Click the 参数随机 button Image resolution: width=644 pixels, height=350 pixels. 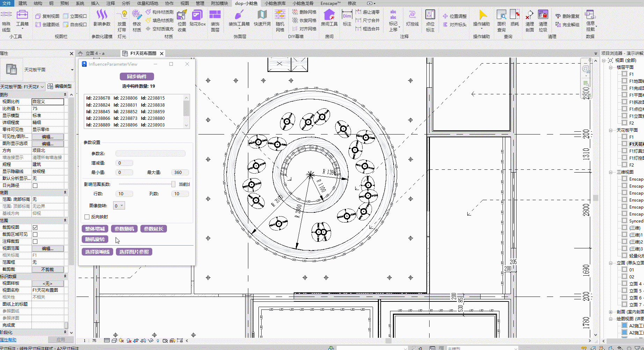pos(124,229)
